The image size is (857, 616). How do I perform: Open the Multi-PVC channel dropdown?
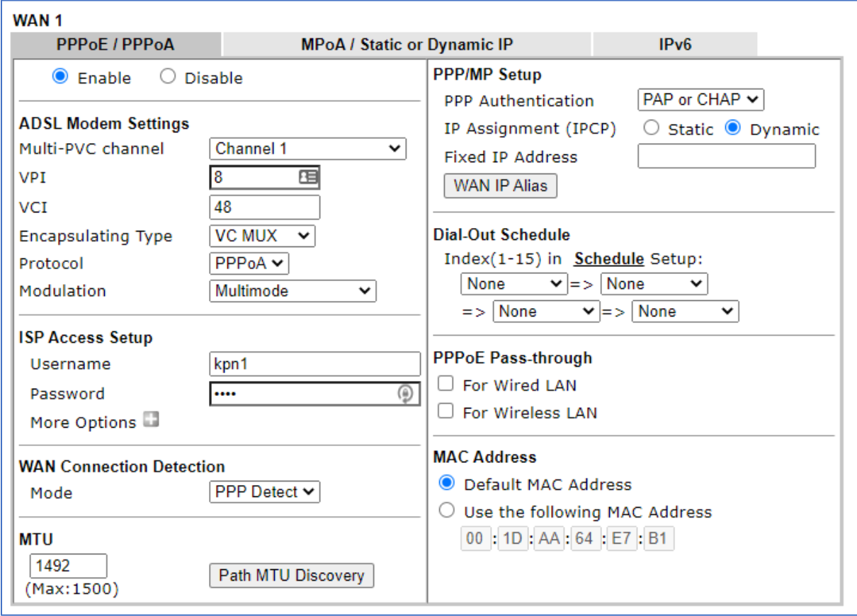click(x=308, y=149)
